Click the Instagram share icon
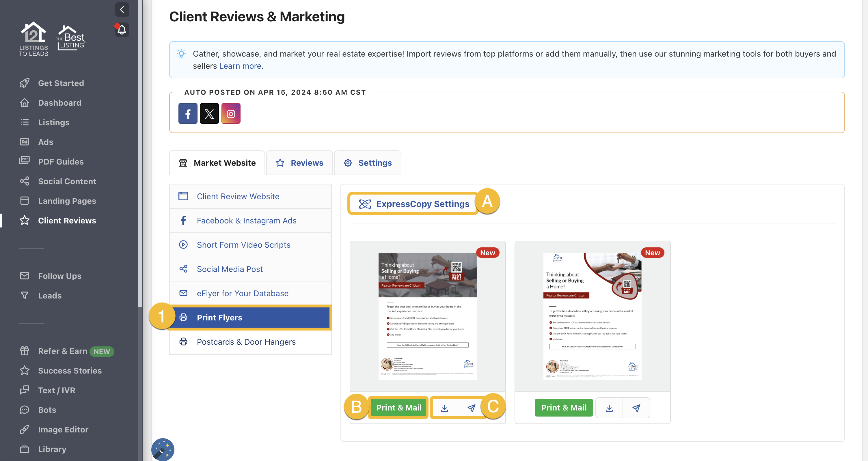 (231, 113)
